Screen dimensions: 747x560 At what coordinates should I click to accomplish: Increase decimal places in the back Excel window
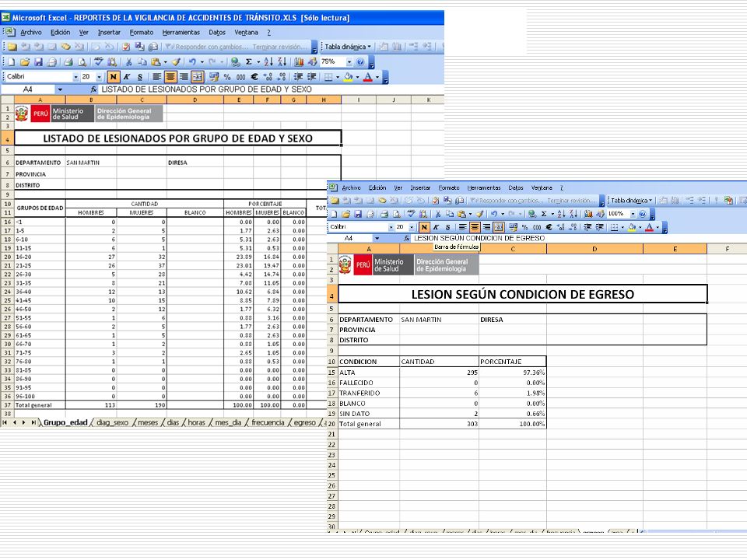tap(268, 77)
